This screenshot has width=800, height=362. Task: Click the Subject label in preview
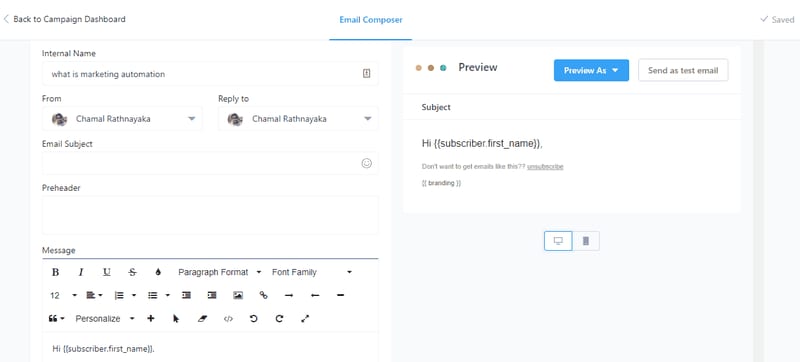436,108
